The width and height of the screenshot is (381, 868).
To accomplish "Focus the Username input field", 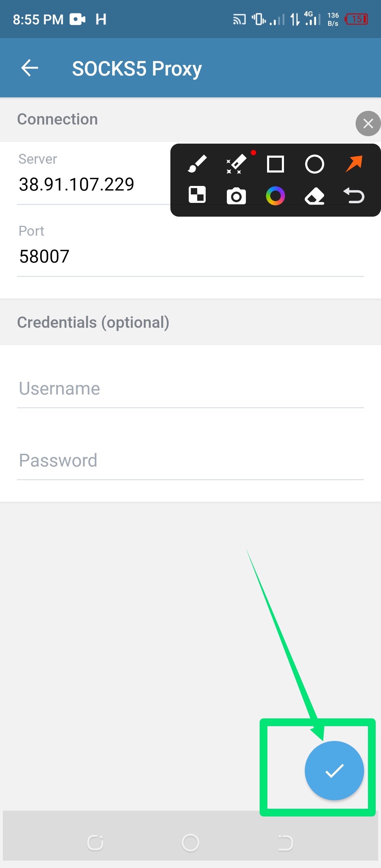I will 190,389.
